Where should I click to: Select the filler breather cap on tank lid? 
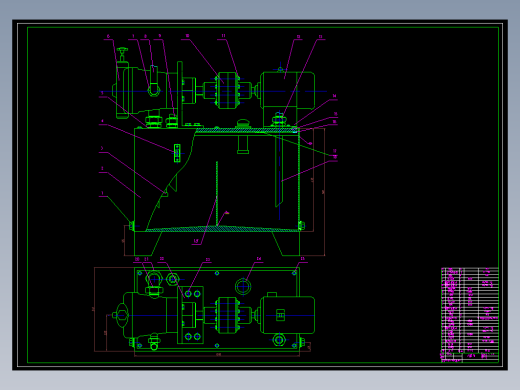click(x=243, y=123)
